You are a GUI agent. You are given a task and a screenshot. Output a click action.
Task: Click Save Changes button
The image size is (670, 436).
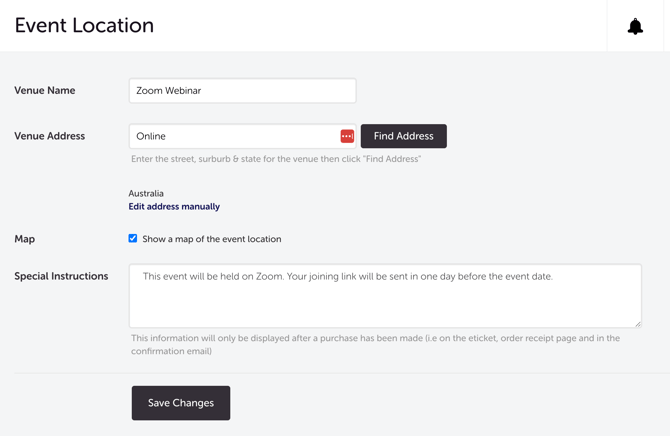181,403
